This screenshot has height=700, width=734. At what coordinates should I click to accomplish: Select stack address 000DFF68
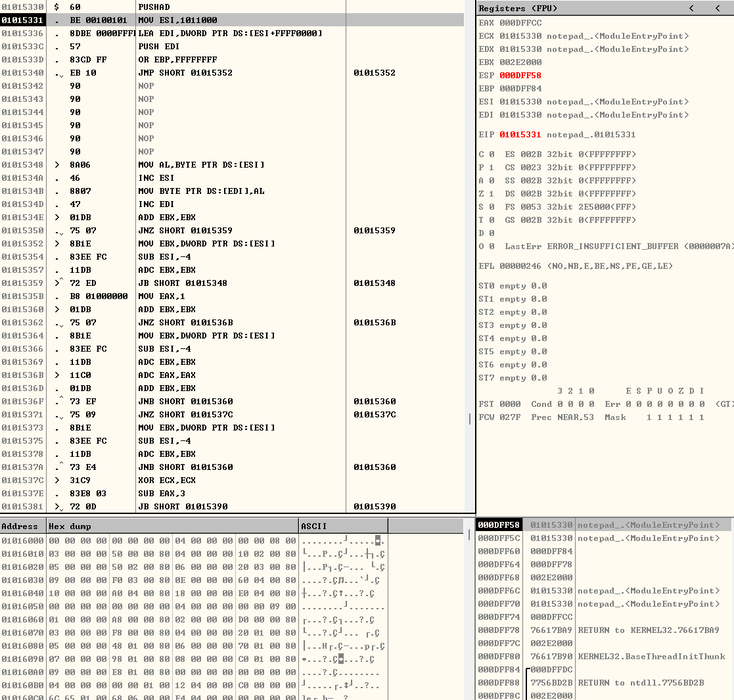(x=499, y=577)
